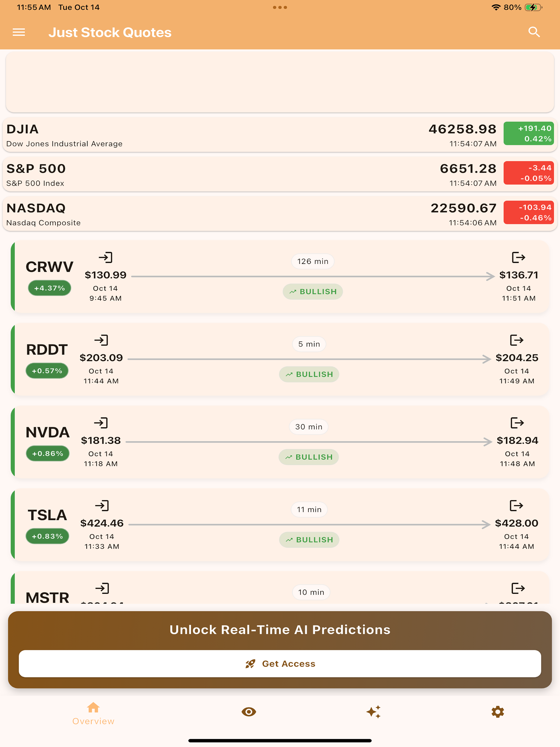
Task: Tap the S&P 500 -3.44 change badge
Action: tap(529, 173)
